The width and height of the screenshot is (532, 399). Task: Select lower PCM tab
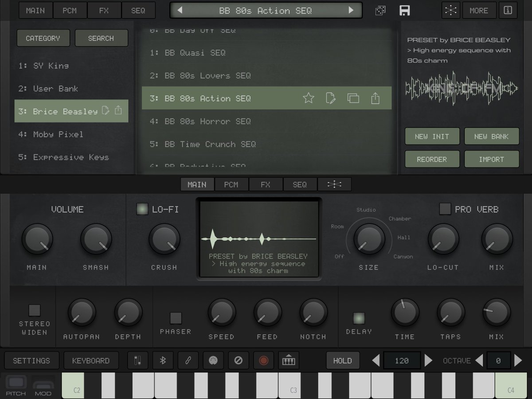pos(231,184)
